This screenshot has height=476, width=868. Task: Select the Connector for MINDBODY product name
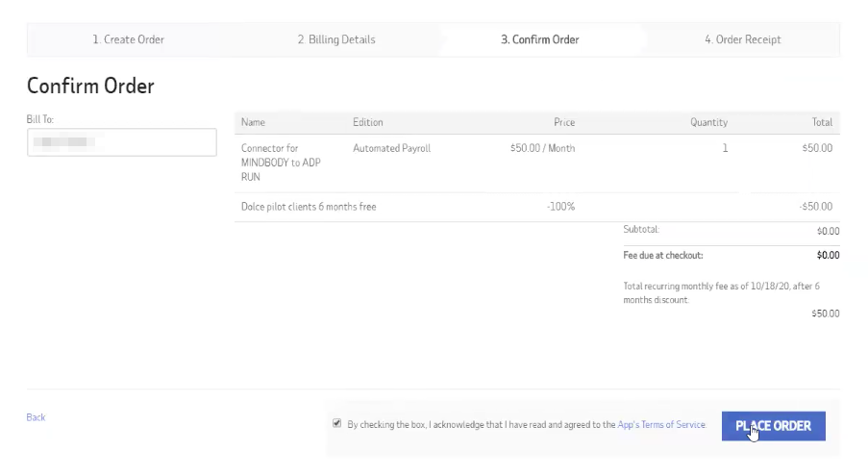[x=281, y=163]
